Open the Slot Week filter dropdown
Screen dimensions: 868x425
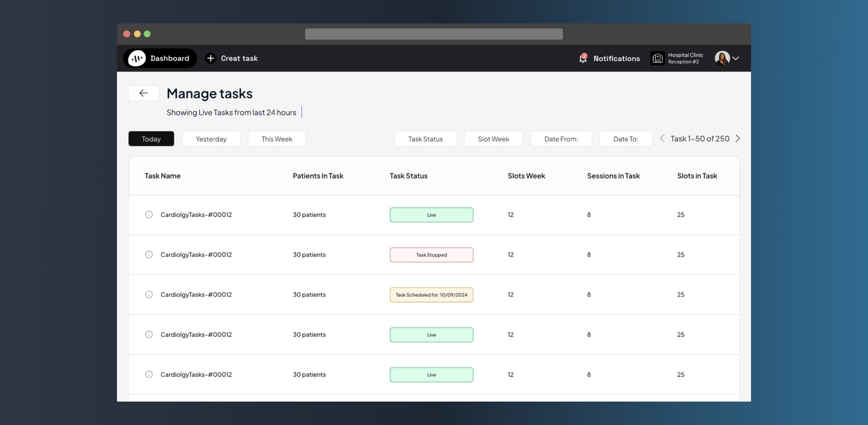493,139
